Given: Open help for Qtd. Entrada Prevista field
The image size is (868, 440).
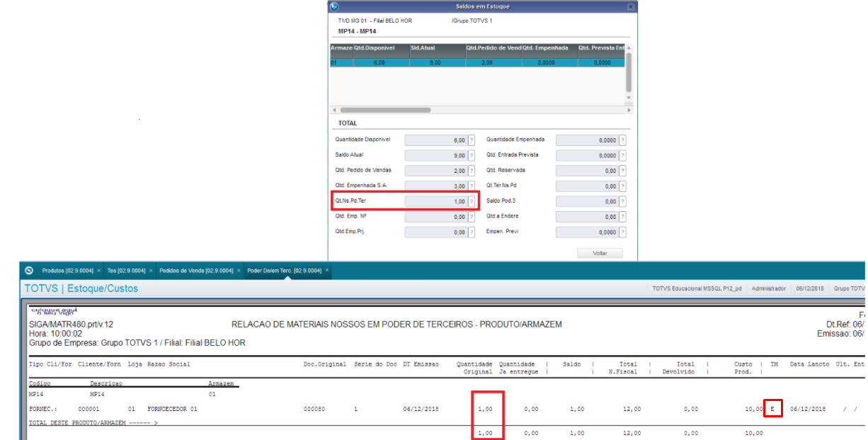Looking at the screenshot, I should pos(623,155).
